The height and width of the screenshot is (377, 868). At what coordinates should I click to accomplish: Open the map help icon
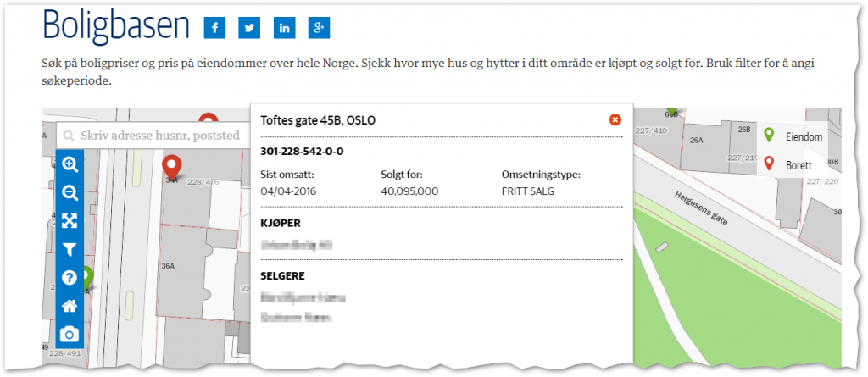coord(70,277)
